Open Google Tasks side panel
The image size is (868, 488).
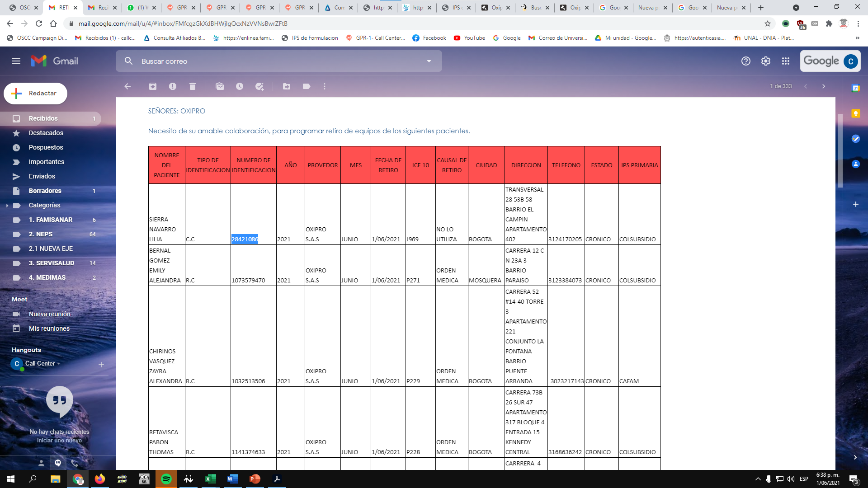tap(856, 139)
